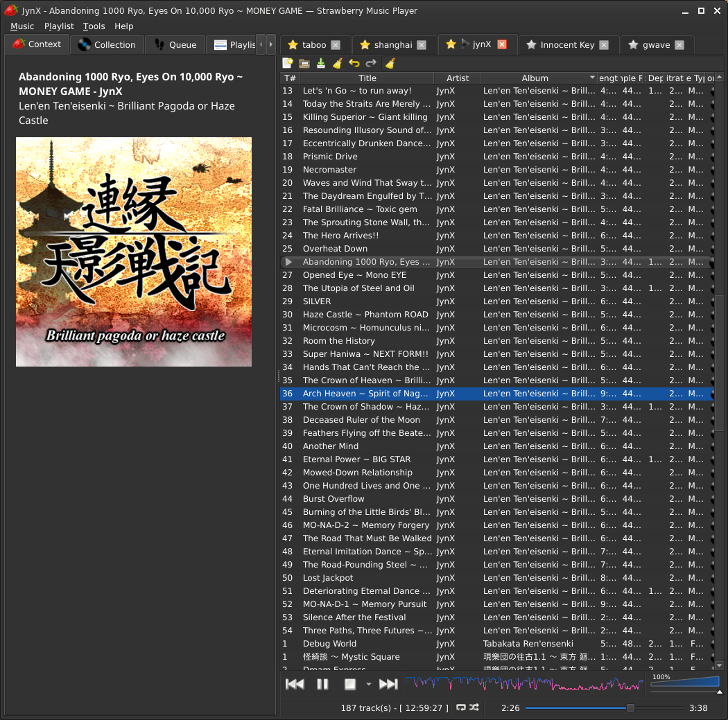Click the second broom icon in toolbar
This screenshot has height=720, width=728.
[x=390, y=63]
